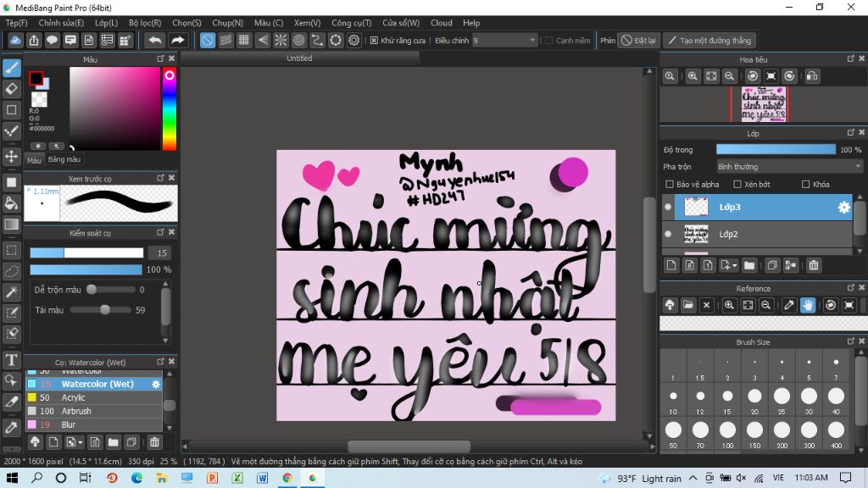Viewport: 868px width, 488px height.
Task: Show hidden icons in system tray
Action: click(693, 478)
